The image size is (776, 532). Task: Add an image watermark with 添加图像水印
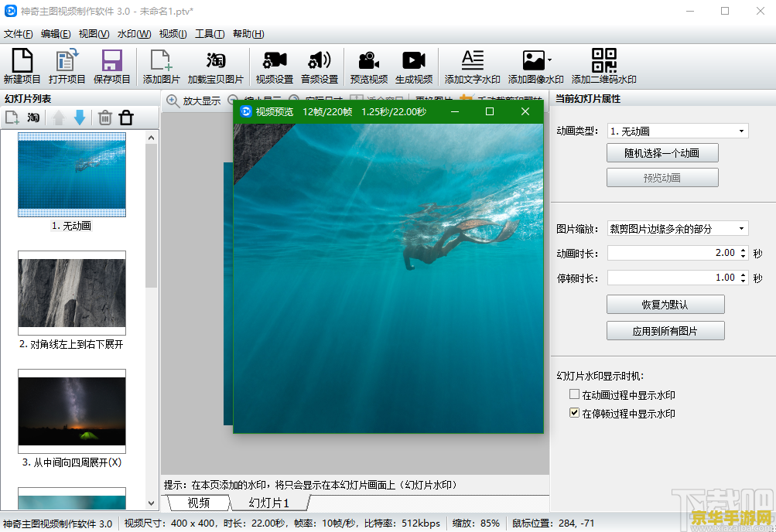(535, 66)
